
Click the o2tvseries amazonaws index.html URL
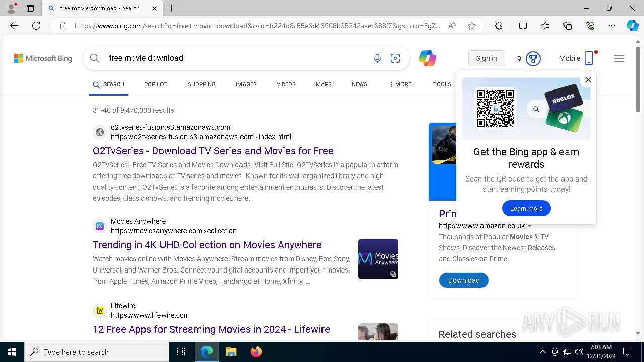coord(201,137)
